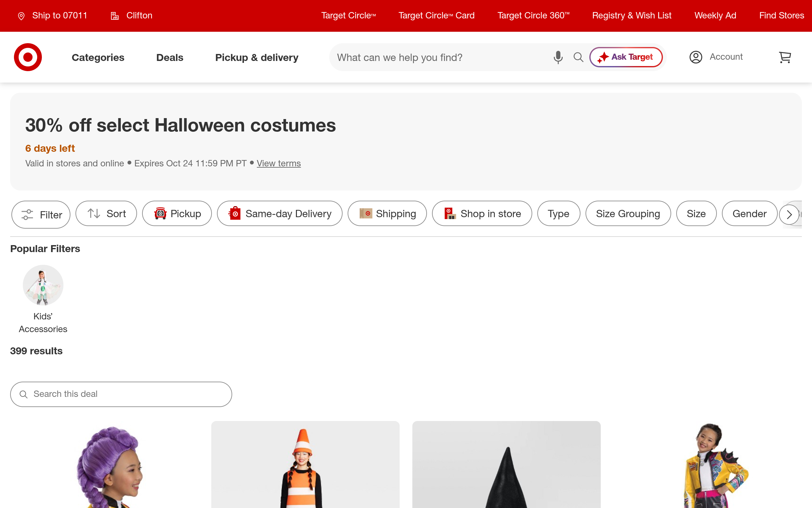Toggle the Shipping filter

click(387, 214)
